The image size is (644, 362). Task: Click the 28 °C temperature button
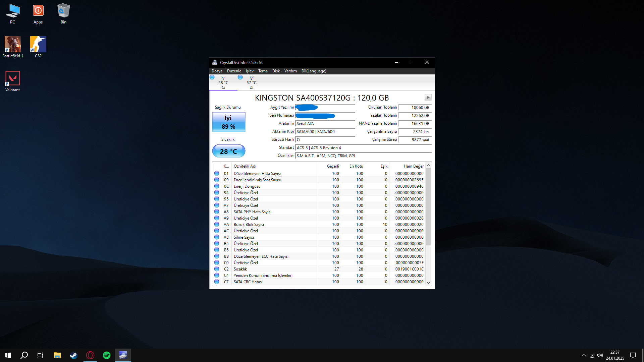(228, 151)
